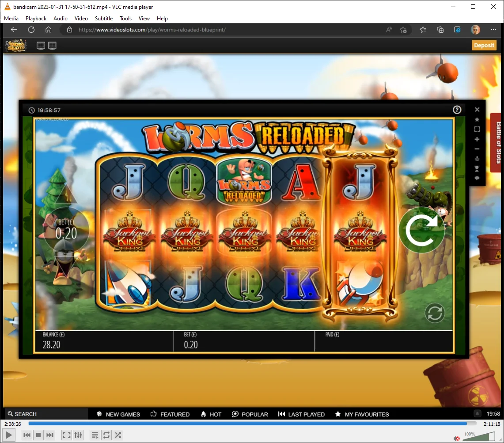Skip to previous media in VLC
Viewport: 504px width, 443px height.
tap(27, 435)
